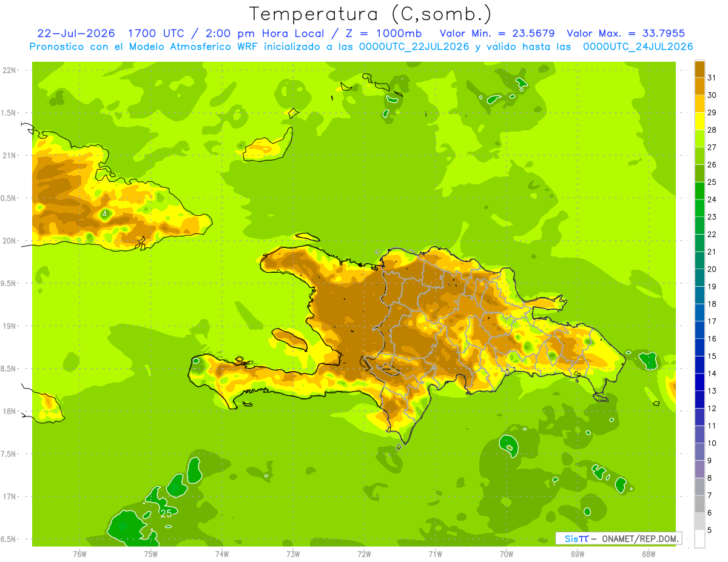Click "Valor Min. = 23.5679" text
This screenshot has height=562, width=728.
pos(497,33)
